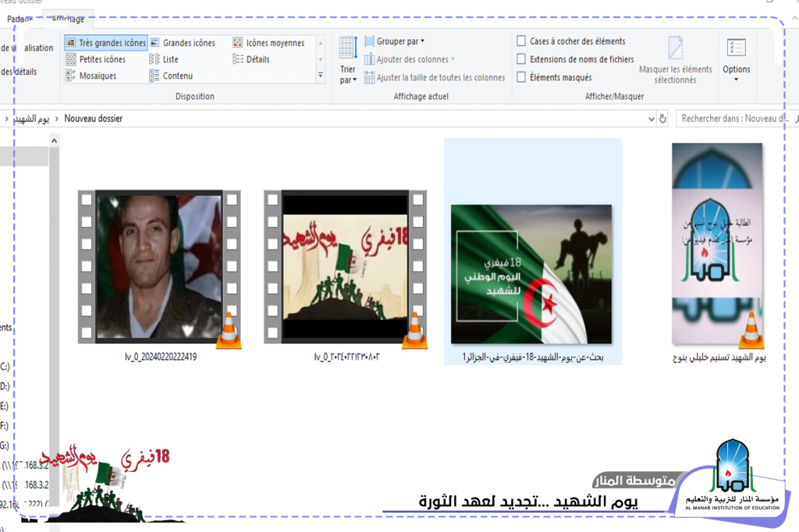Choose Détails view layout

251,59
